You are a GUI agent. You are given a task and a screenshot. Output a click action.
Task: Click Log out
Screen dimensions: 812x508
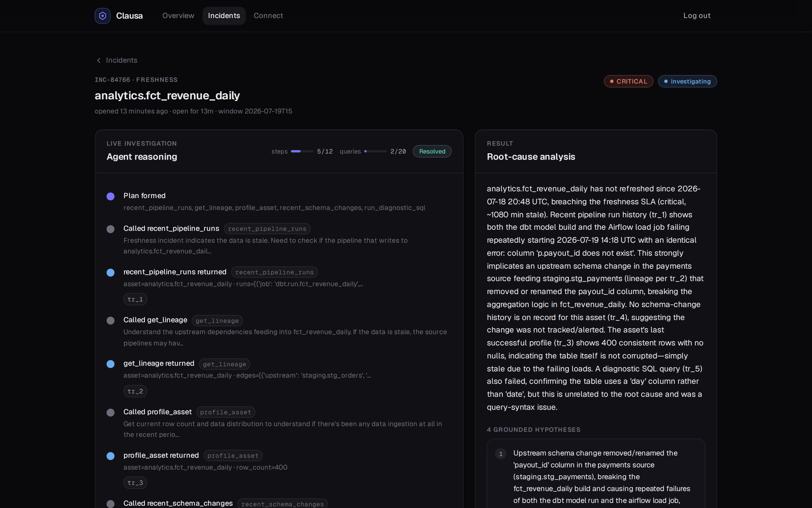tap(697, 16)
